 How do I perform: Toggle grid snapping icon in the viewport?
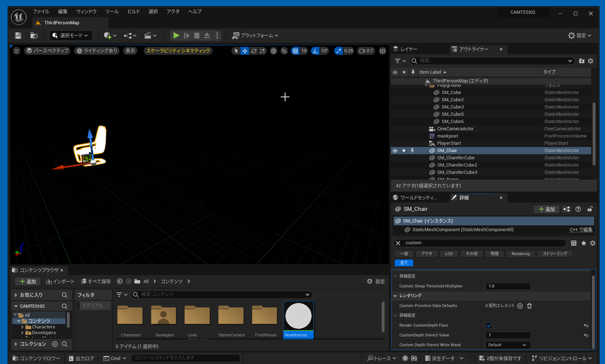click(295, 51)
